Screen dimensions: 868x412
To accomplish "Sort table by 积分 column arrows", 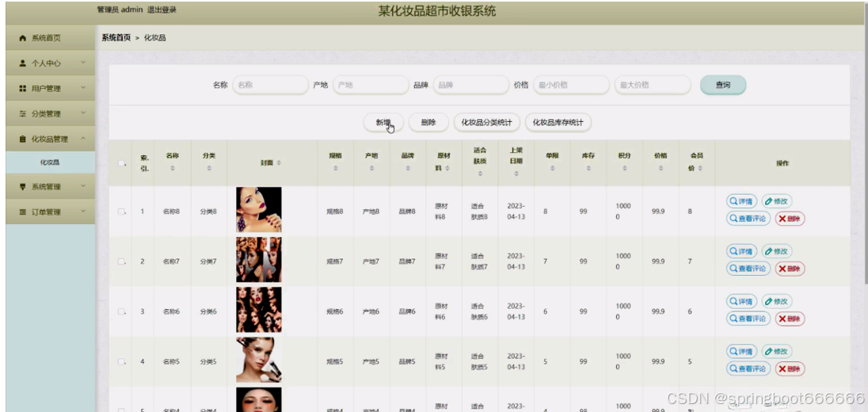I will (624, 168).
